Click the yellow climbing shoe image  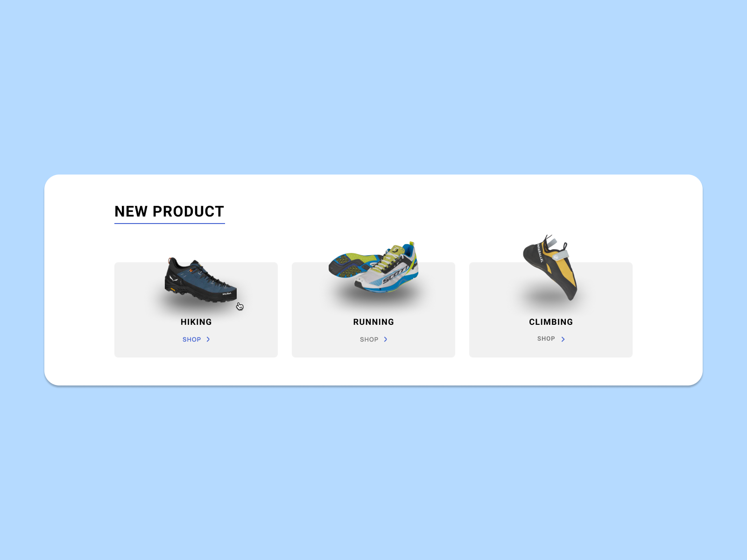coord(550,268)
